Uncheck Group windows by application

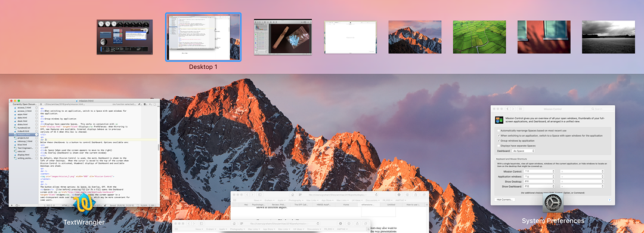(x=499, y=141)
